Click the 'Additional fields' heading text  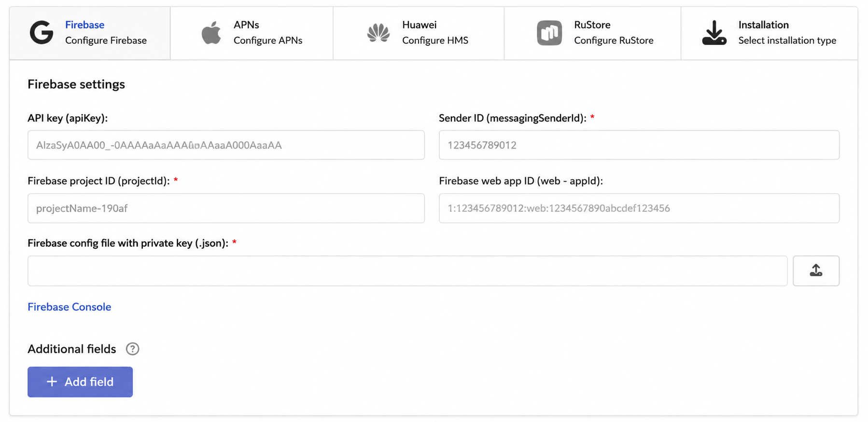(x=72, y=349)
